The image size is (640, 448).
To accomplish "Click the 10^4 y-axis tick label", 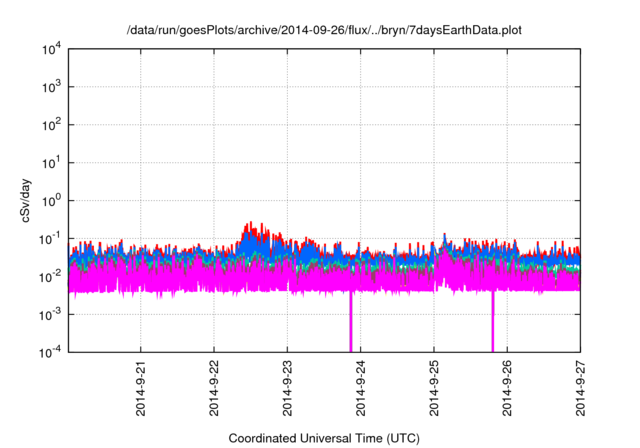I will click(x=51, y=49).
